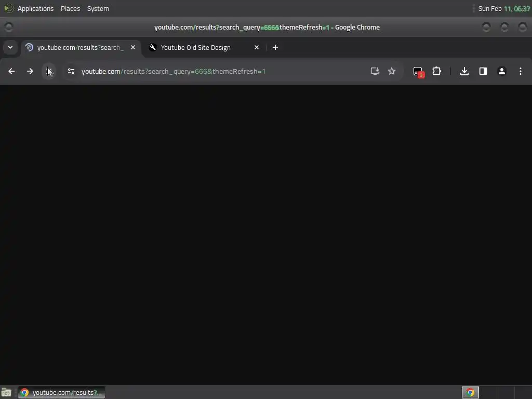The image size is (532, 399).
Task: Show desktop icon in bottom panel
Action: 6,393
